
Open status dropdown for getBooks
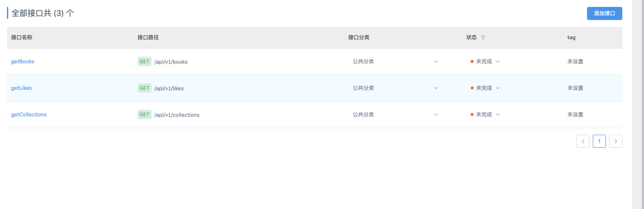tap(485, 61)
